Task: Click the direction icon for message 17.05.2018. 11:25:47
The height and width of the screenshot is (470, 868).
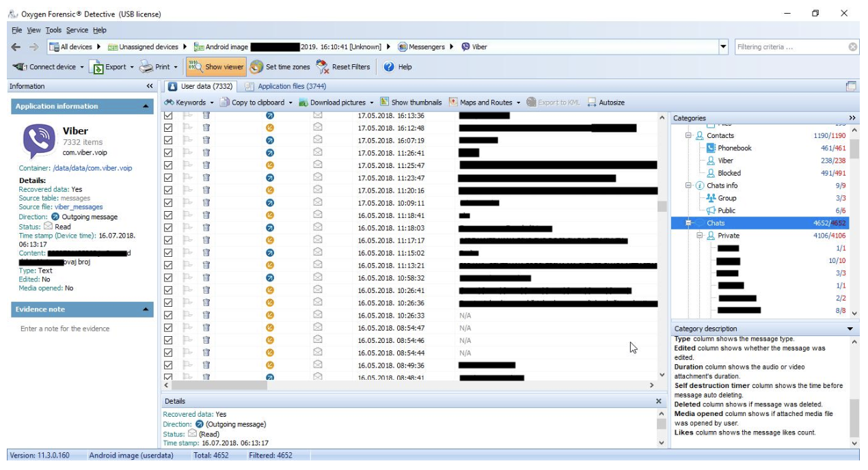Action: 269,165
